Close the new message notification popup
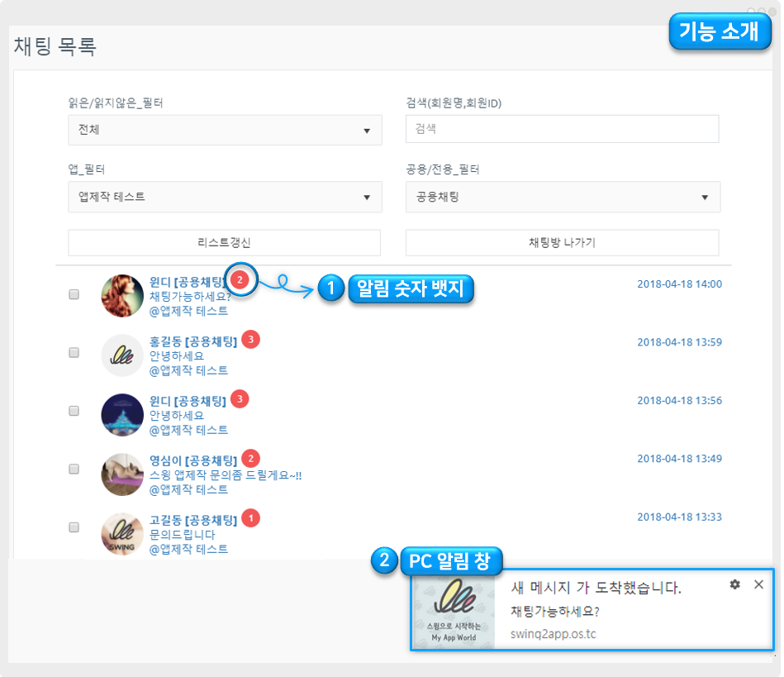 coord(758,584)
